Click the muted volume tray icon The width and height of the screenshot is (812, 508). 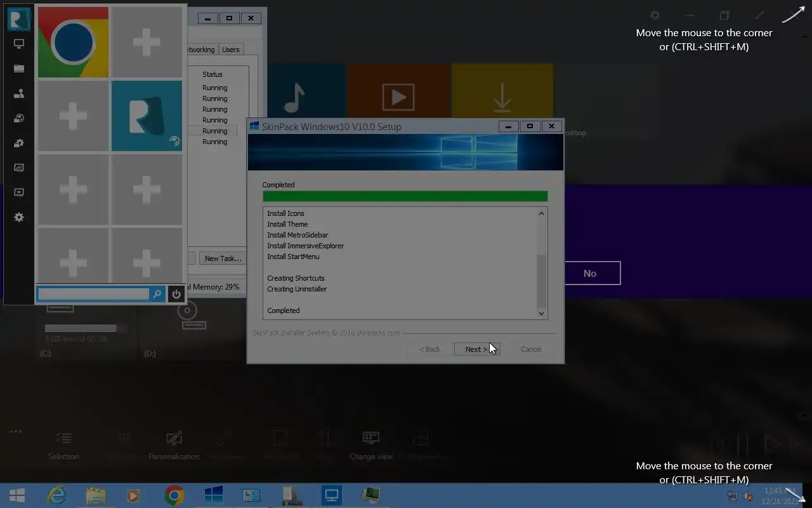(x=748, y=496)
